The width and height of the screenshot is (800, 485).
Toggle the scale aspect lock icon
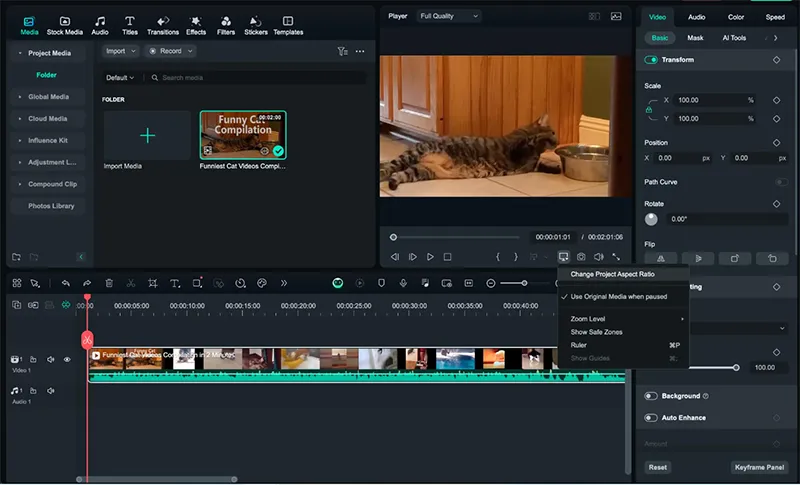(x=649, y=110)
